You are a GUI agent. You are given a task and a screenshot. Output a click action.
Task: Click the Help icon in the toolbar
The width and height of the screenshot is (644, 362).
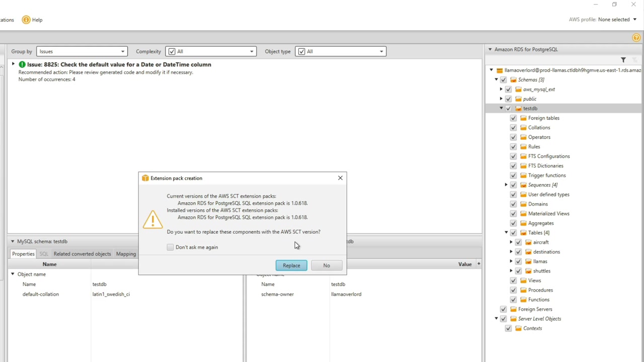pyautogui.click(x=26, y=20)
